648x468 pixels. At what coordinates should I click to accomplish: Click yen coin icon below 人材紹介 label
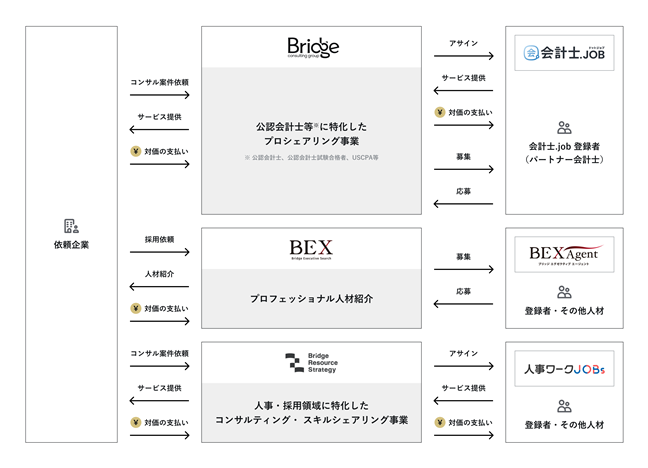[x=136, y=308]
